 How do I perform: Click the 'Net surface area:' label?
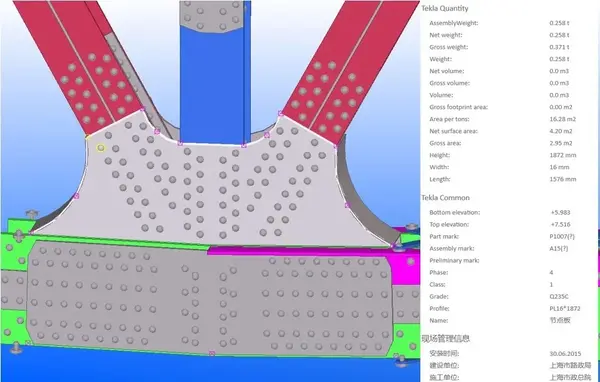(x=453, y=131)
